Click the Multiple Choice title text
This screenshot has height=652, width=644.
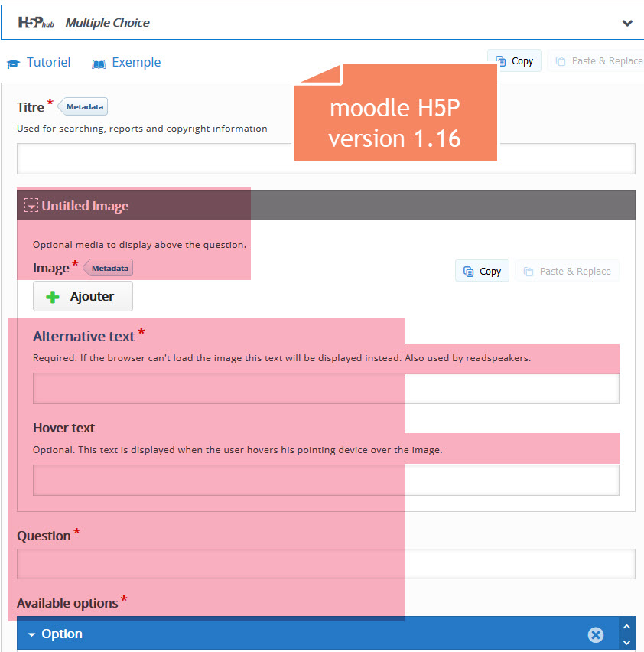(x=108, y=23)
